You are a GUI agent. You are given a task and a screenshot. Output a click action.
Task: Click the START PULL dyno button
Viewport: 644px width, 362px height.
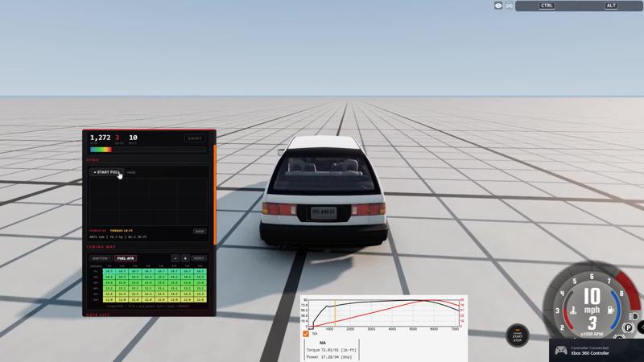pos(106,172)
